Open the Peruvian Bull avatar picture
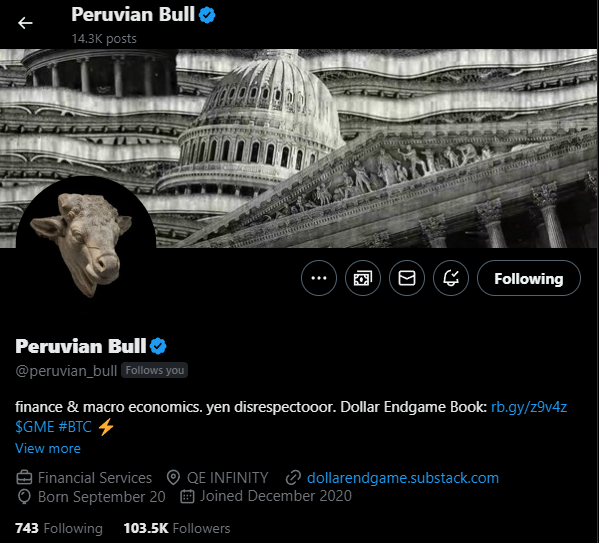Image resolution: width=599 pixels, height=543 pixels. click(86, 245)
